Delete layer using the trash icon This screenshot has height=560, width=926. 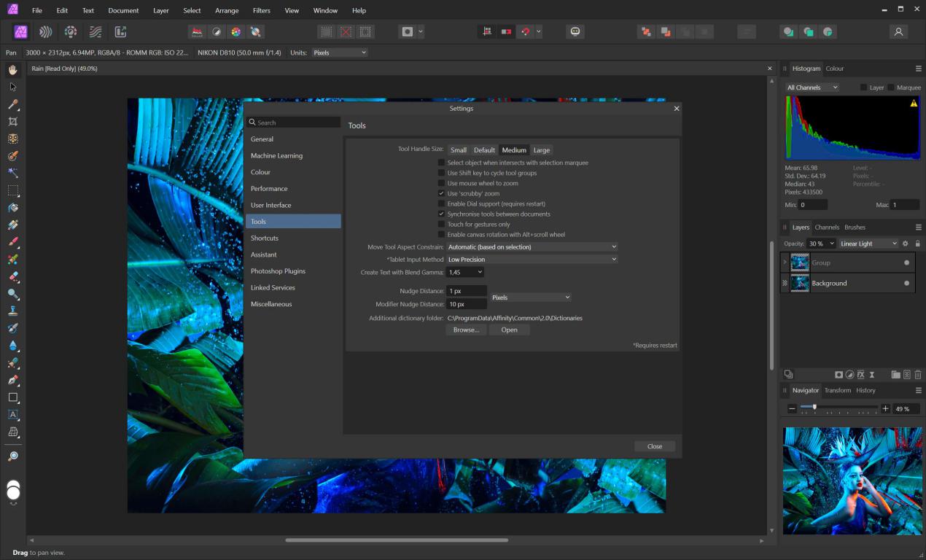pos(918,375)
